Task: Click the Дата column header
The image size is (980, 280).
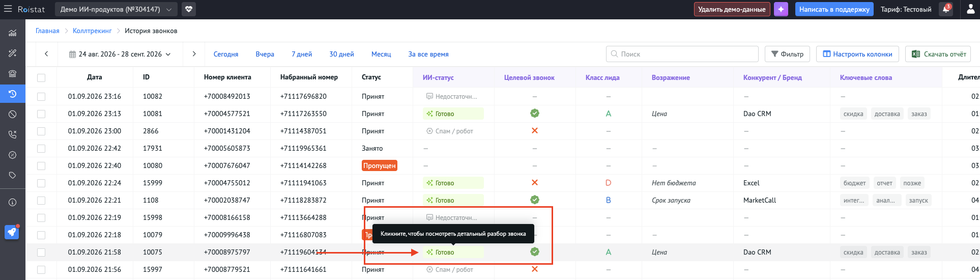Action: point(95,77)
